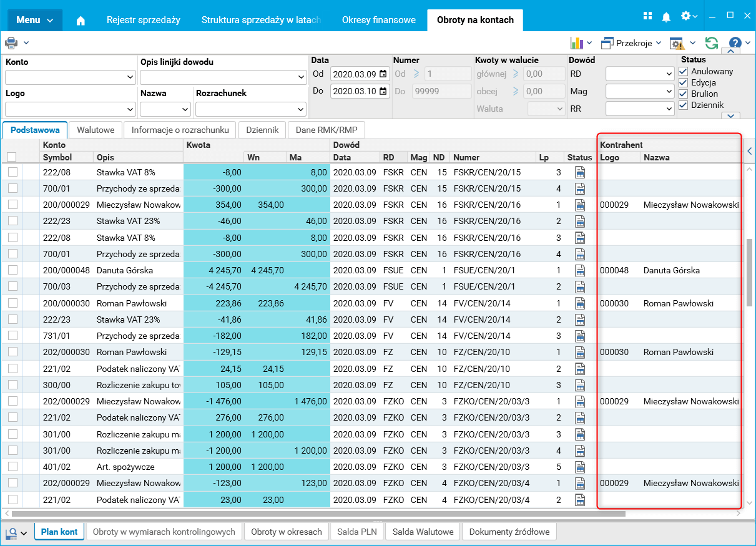Open the settings gear in title bar
This screenshot has width=756, height=546.
point(686,16)
